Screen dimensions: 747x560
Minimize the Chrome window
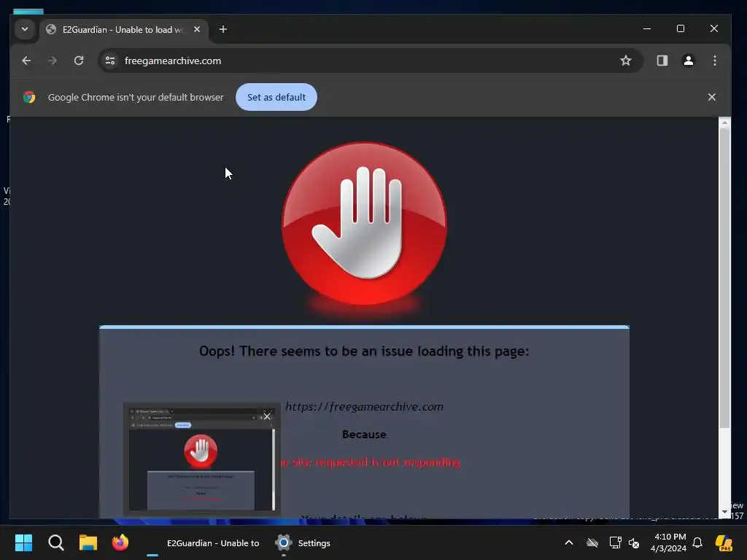tap(647, 28)
